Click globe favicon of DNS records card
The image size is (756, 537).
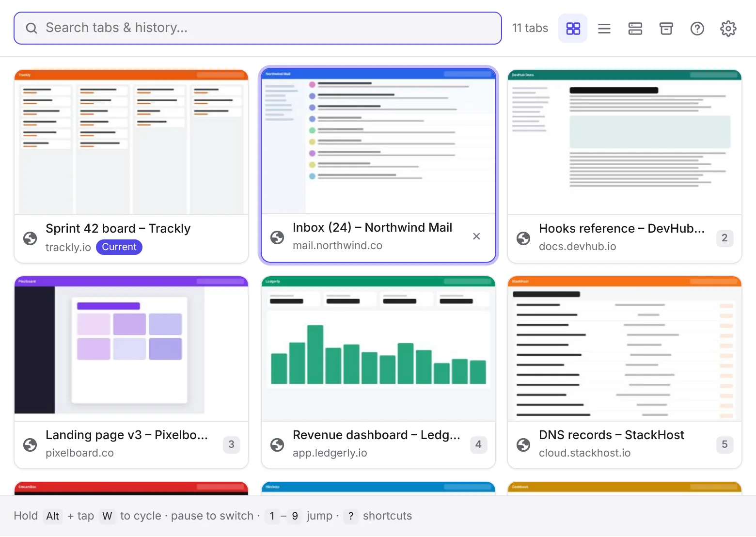pos(523,444)
